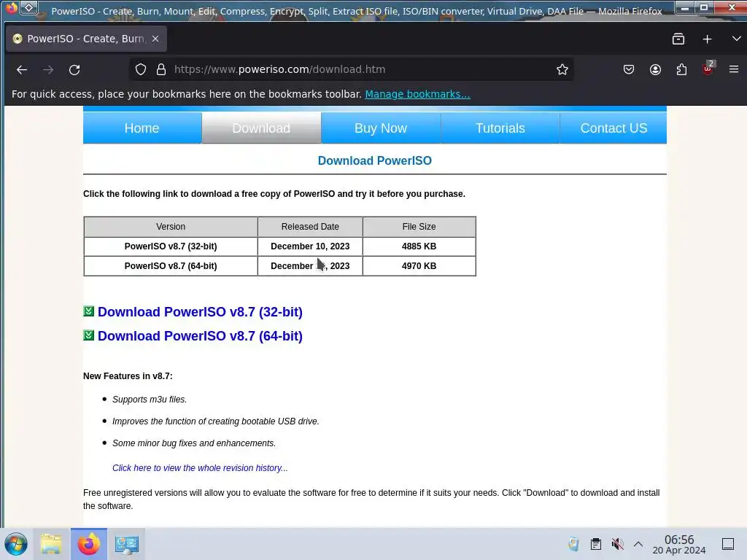Click the clipboard icon in system tray

(595, 544)
